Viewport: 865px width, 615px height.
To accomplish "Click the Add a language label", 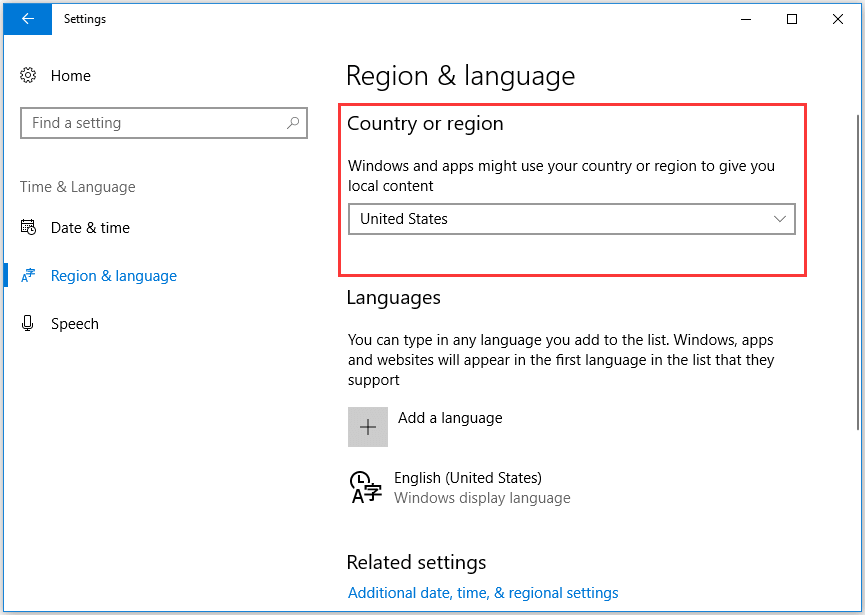I will click(x=450, y=418).
